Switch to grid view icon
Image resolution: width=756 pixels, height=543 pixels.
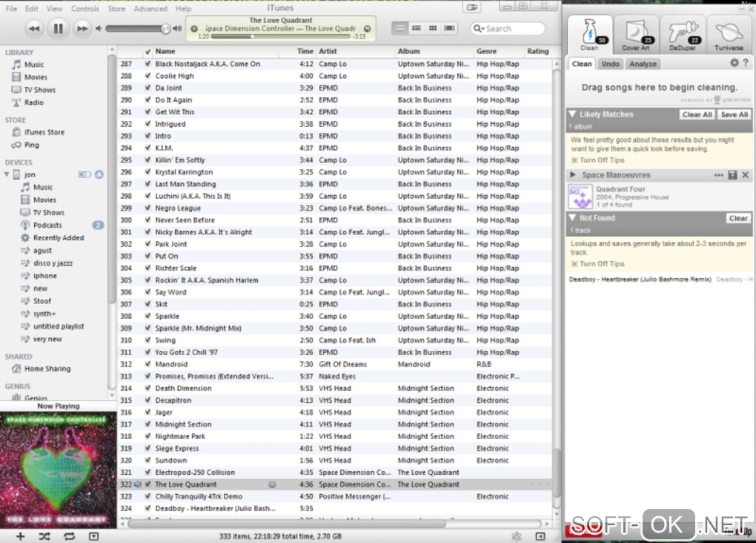tap(433, 28)
